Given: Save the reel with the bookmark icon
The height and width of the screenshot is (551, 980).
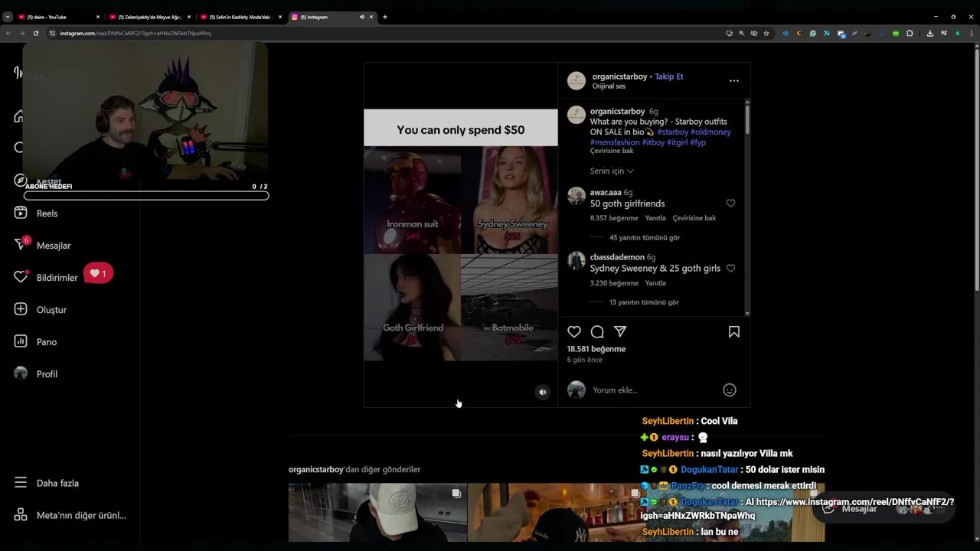Looking at the screenshot, I should tap(734, 332).
